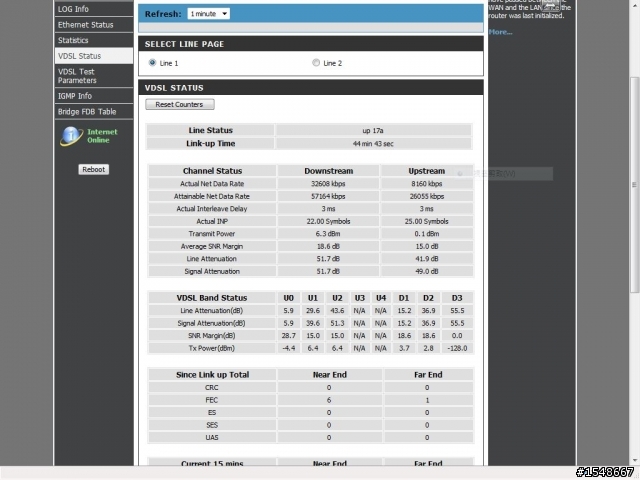Screen dimensions: 640x480
Task: Click Average SNR Margin upstream '15.0 dB'
Action: coord(427,247)
